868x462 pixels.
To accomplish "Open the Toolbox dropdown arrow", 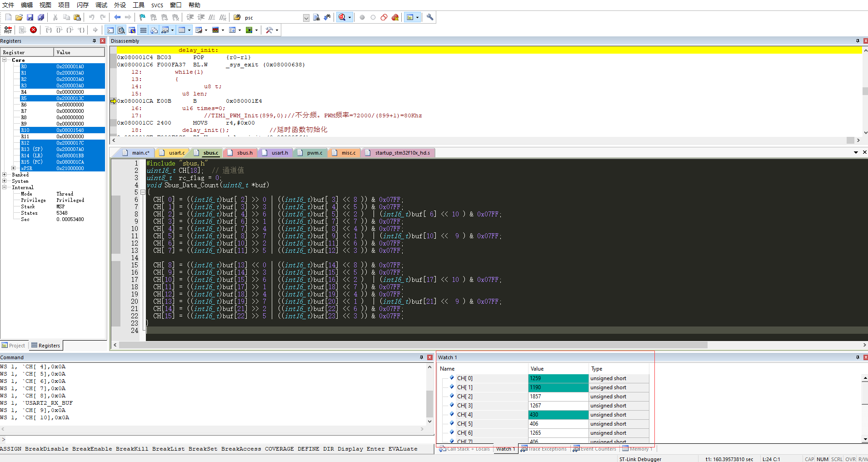I will [x=276, y=30].
